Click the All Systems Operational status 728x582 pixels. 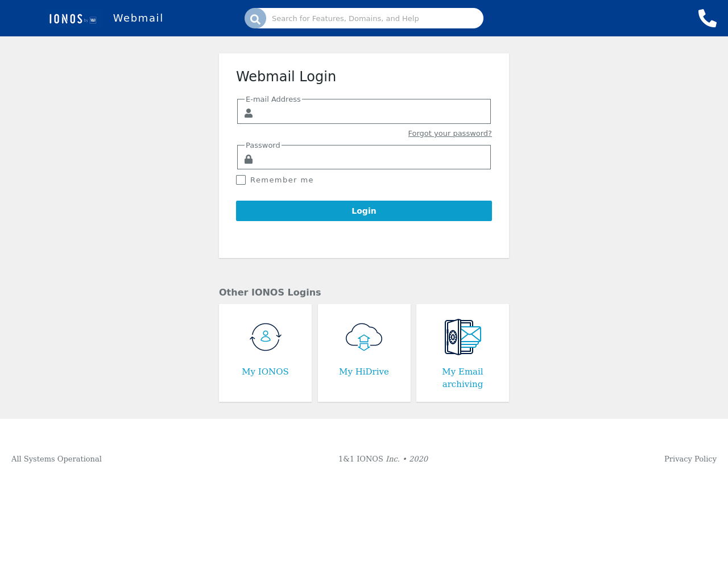[x=56, y=459]
